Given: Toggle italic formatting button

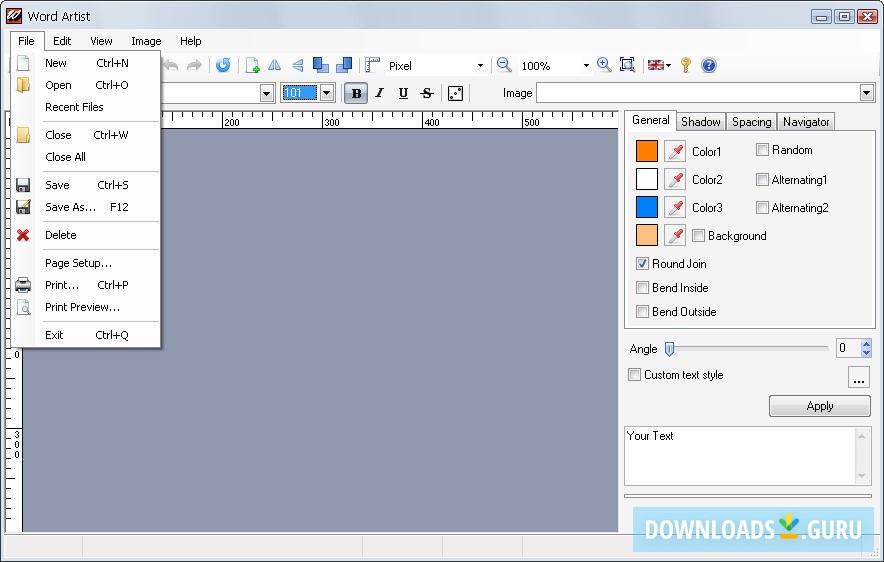Looking at the screenshot, I should pyautogui.click(x=380, y=93).
